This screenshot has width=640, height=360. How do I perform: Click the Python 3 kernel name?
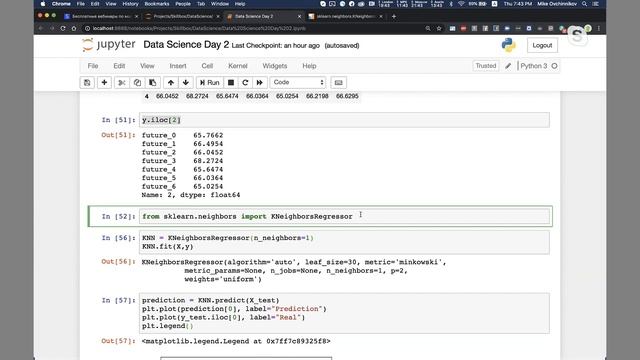click(x=533, y=66)
